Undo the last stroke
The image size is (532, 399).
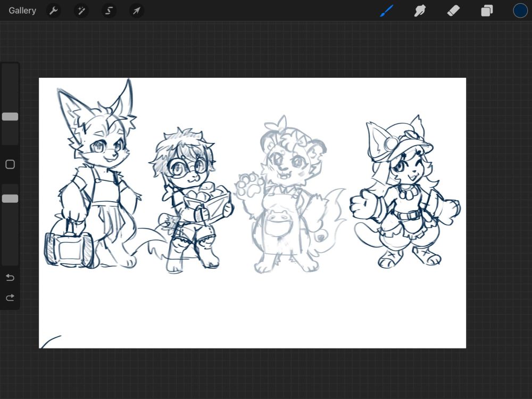click(10, 278)
